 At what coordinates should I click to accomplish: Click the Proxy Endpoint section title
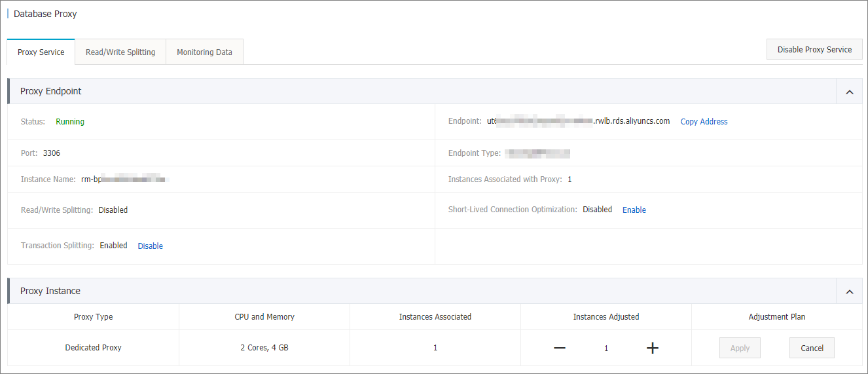pos(51,92)
